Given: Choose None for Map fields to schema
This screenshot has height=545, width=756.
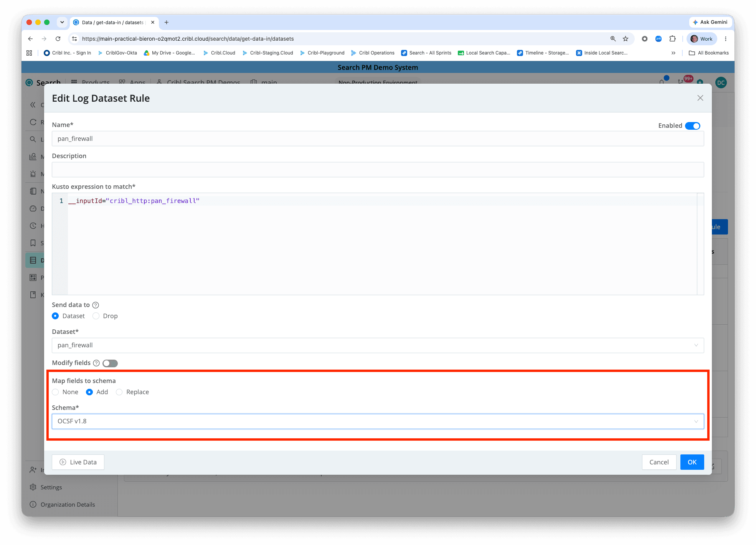Looking at the screenshot, I should [x=55, y=392].
